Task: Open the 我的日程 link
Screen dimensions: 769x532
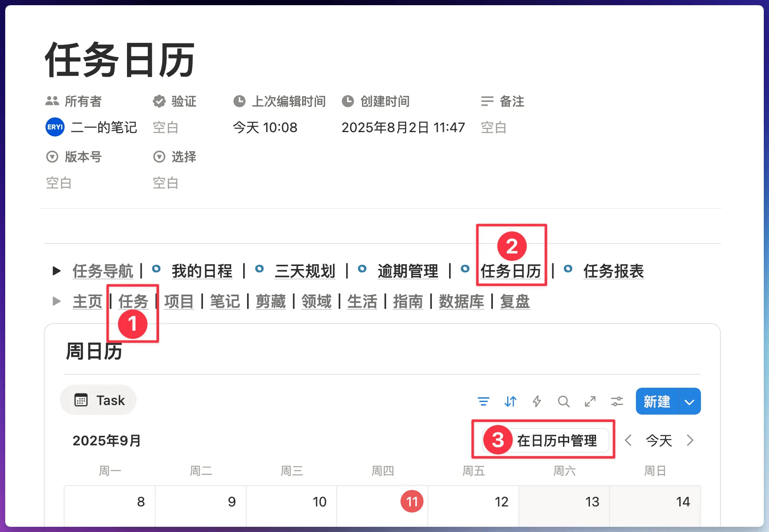Action: 202,271
